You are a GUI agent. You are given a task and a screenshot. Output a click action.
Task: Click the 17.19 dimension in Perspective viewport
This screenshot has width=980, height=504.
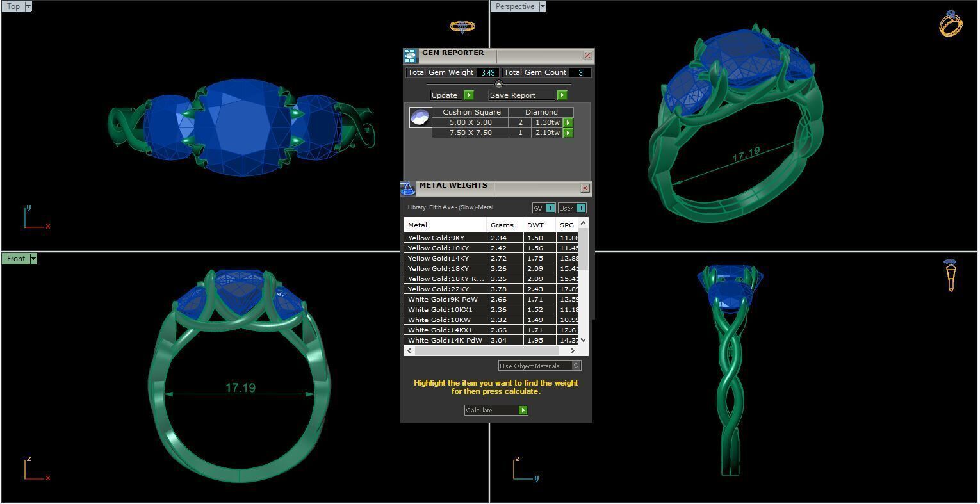(746, 154)
